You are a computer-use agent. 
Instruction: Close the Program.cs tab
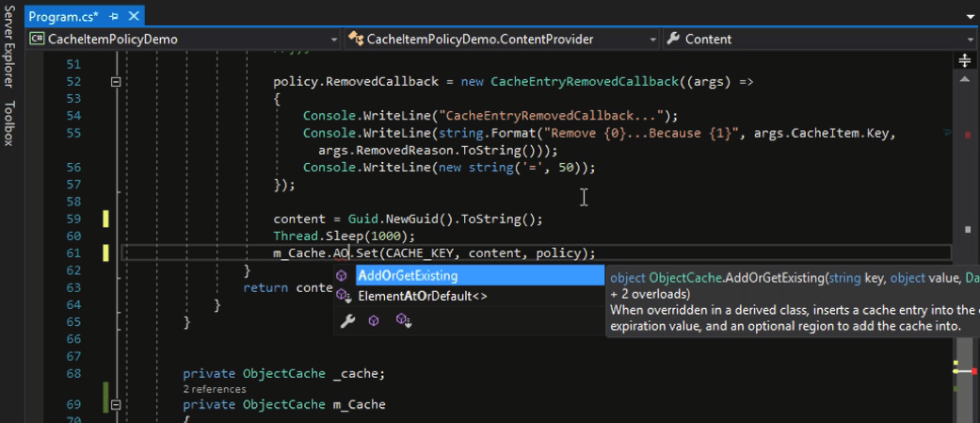[x=133, y=16]
